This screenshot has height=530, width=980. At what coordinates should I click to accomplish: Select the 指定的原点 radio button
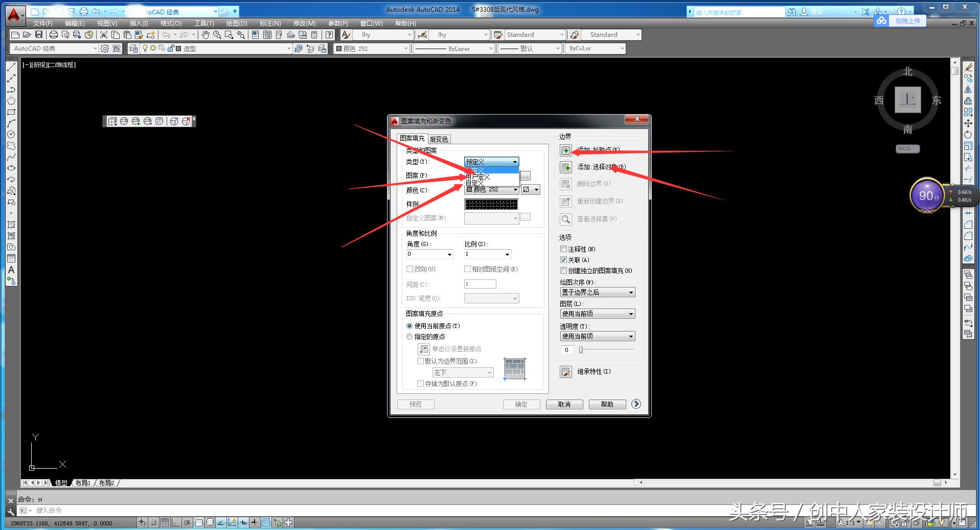pos(409,337)
